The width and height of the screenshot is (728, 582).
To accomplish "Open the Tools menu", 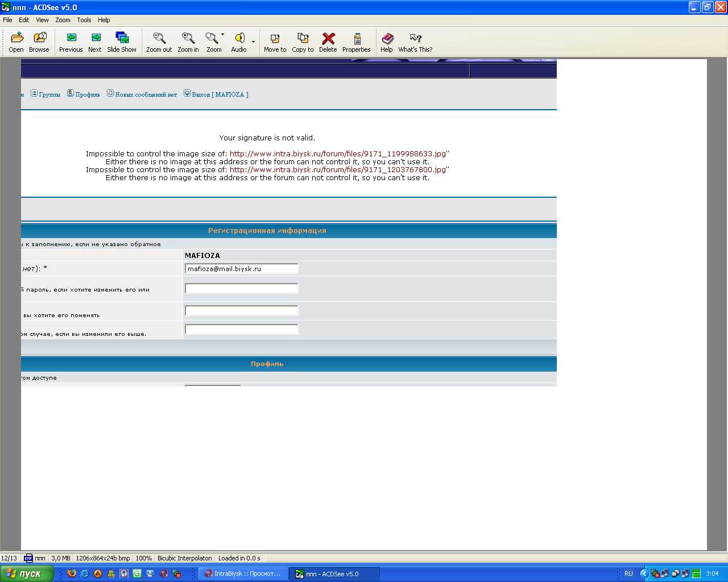I will click(x=84, y=20).
